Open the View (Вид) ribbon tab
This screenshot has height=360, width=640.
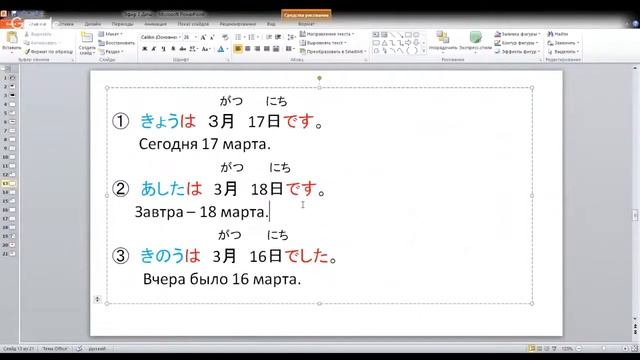[271, 24]
